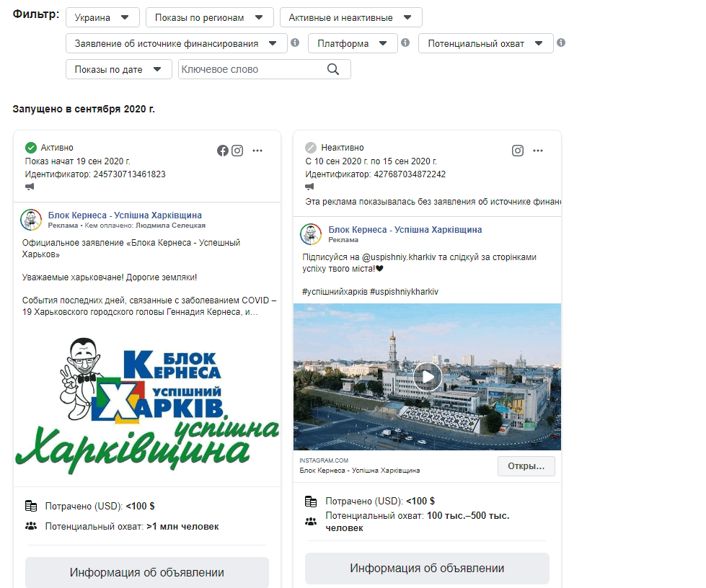This screenshot has width=706, height=588.
Task: Expand the Активные и неактивные filter
Action: pyautogui.click(x=350, y=17)
